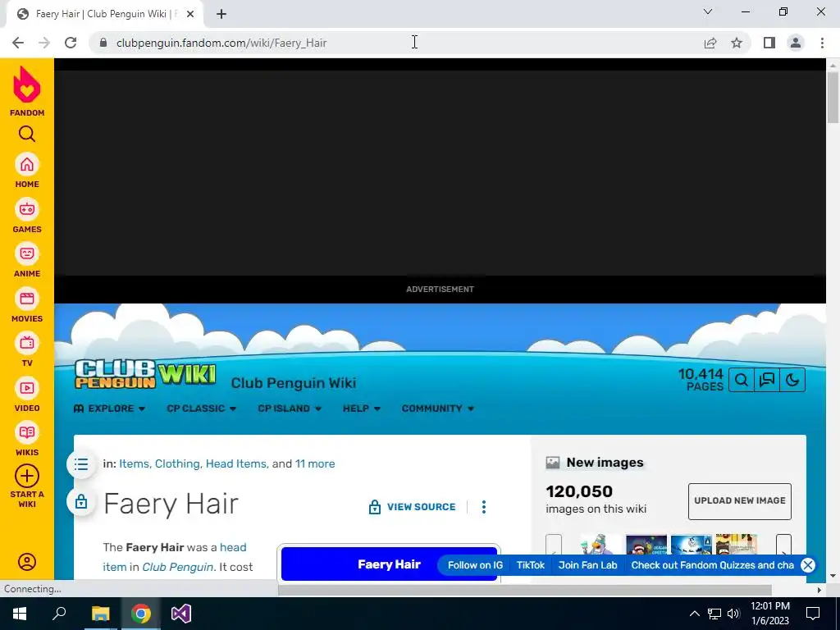
Task: Click Start a Wiki plus icon
Action: tap(27, 476)
